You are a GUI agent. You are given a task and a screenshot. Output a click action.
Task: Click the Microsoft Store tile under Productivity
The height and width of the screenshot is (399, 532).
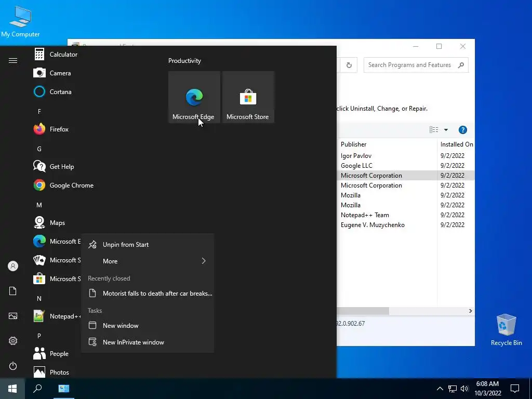click(x=248, y=97)
